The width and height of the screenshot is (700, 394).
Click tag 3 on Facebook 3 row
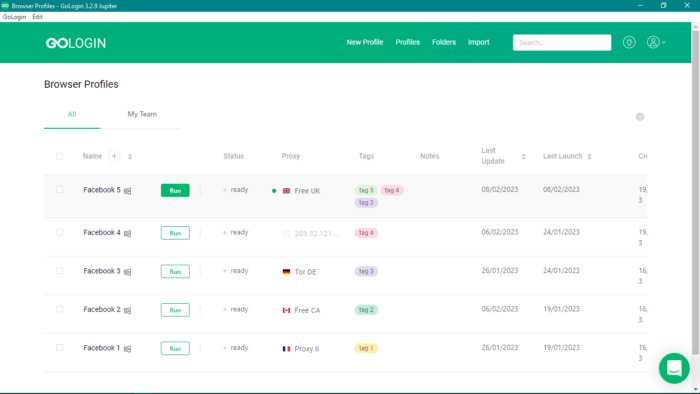[x=366, y=271]
